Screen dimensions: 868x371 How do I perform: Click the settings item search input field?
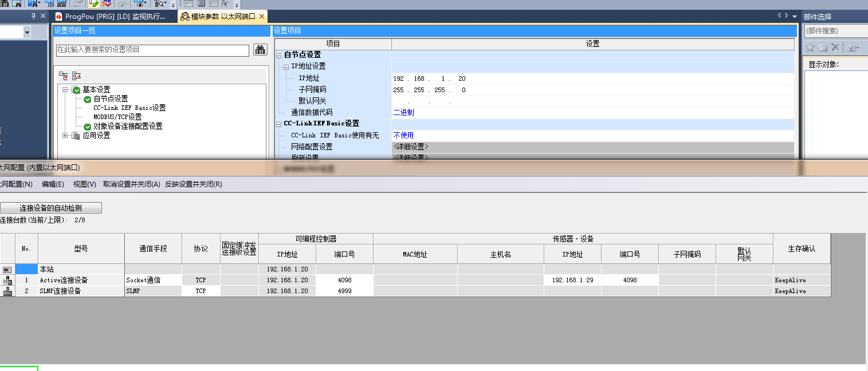click(152, 50)
